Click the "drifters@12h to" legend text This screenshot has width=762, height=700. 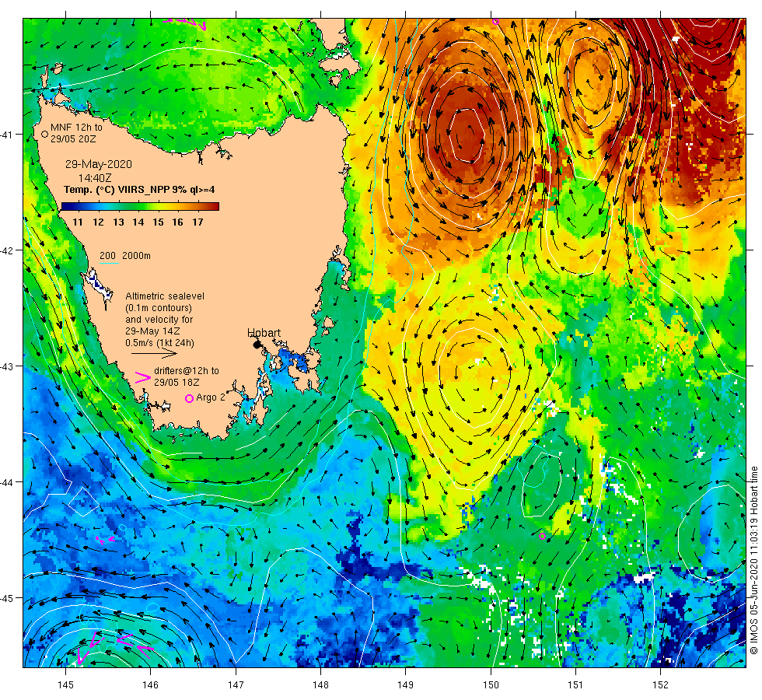pos(187,370)
